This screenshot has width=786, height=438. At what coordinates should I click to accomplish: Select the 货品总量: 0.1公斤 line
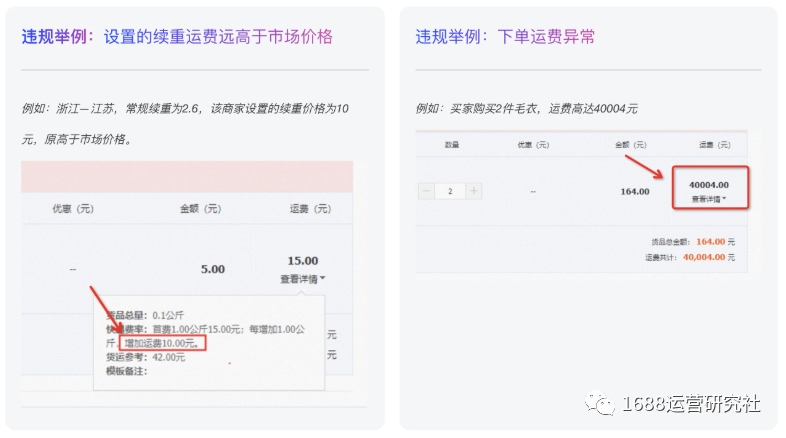pyautogui.click(x=145, y=315)
